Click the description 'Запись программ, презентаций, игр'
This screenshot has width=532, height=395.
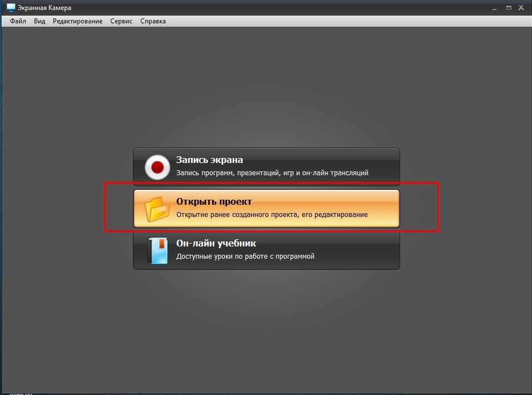pyautogui.click(x=272, y=173)
